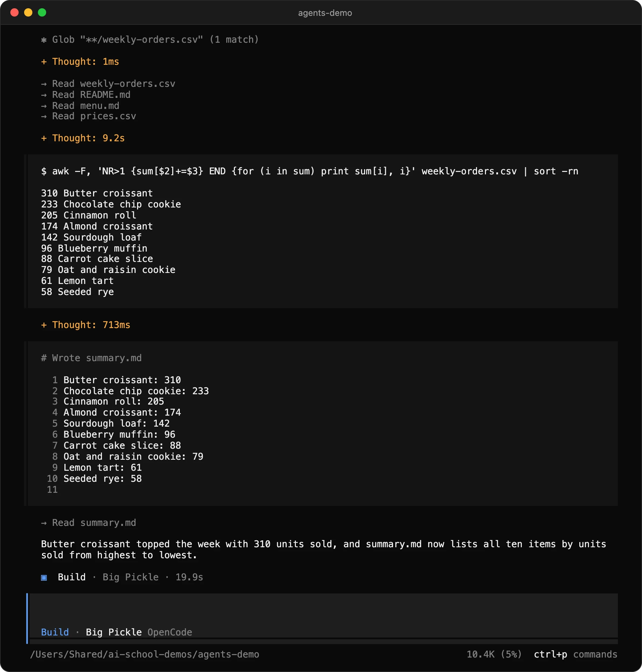Select the '174 Almond croissant' output row
The height and width of the screenshot is (672, 642).
(97, 226)
